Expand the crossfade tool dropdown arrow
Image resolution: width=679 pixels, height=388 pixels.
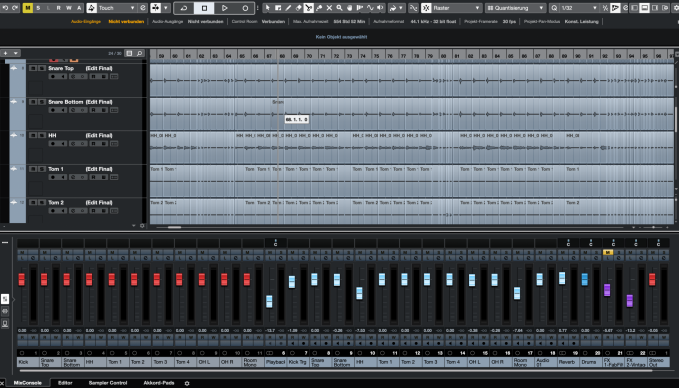click(165, 8)
